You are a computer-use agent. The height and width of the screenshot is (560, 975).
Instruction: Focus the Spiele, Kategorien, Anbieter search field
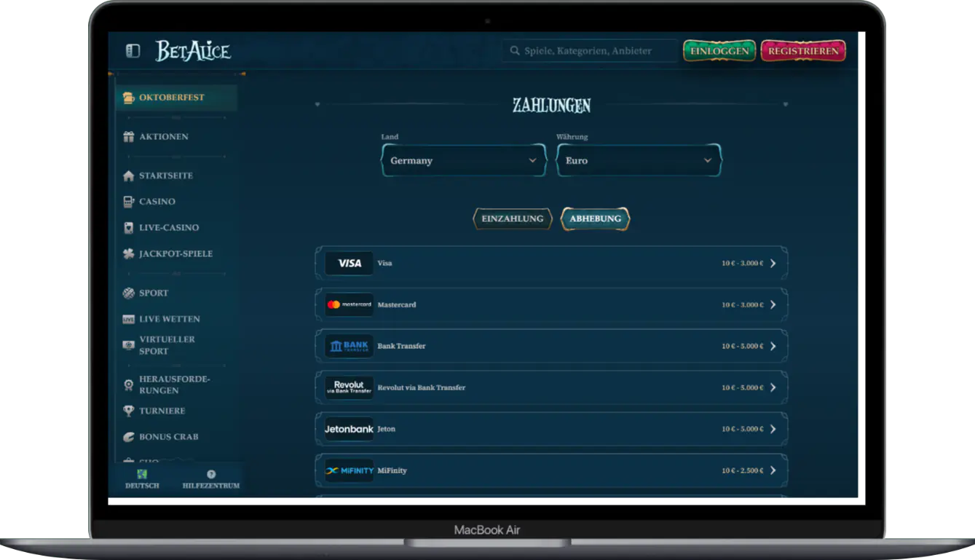tap(590, 51)
